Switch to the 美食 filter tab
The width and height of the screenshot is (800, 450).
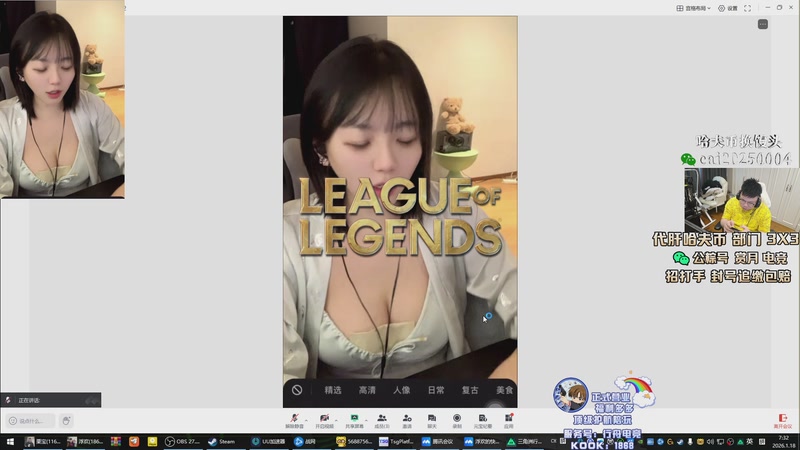tap(504, 390)
